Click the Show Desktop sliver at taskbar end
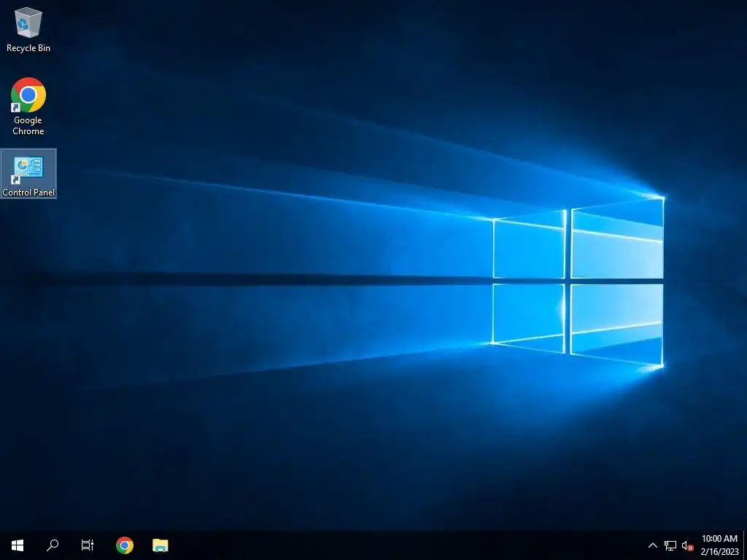The height and width of the screenshot is (560, 747). pyautogui.click(x=745, y=545)
